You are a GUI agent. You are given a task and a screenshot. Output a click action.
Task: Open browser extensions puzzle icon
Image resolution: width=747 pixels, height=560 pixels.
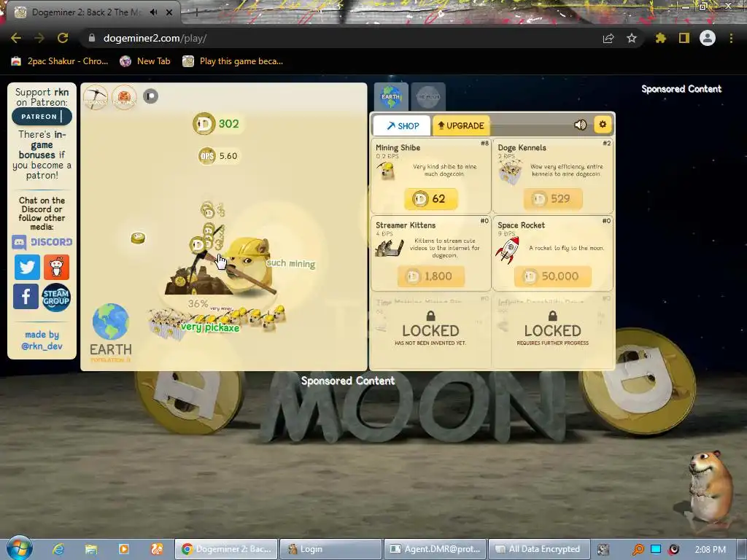click(x=660, y=38)
